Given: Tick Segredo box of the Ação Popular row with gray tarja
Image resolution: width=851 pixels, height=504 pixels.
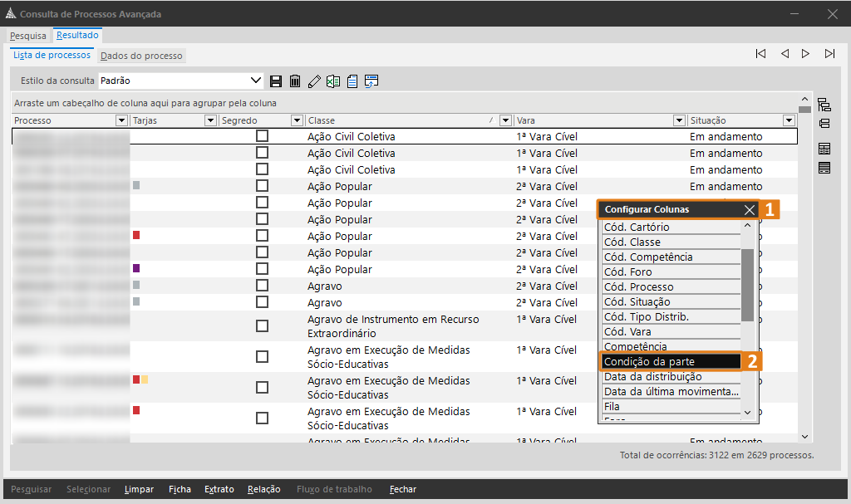Looking at the screenshot, I should coord(262,186).
